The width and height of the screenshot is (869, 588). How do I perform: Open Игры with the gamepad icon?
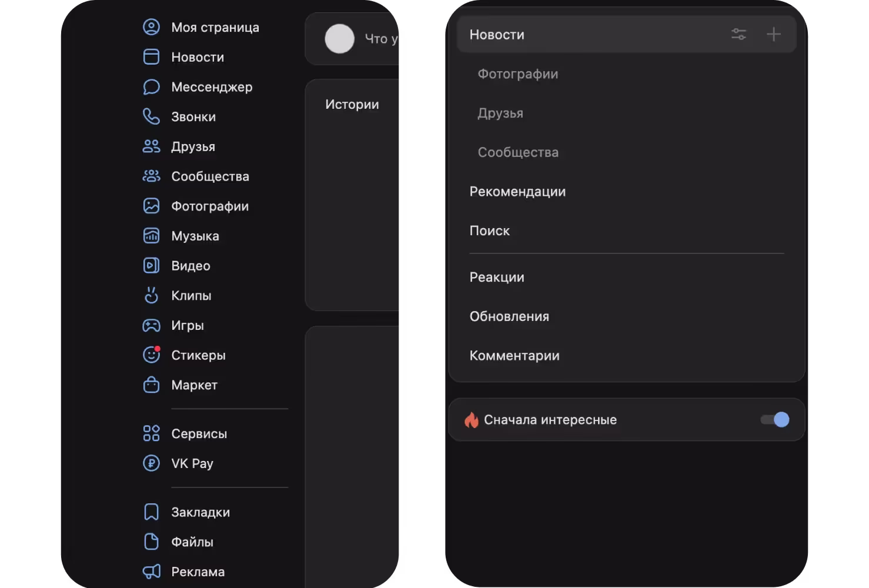[151, 325]
